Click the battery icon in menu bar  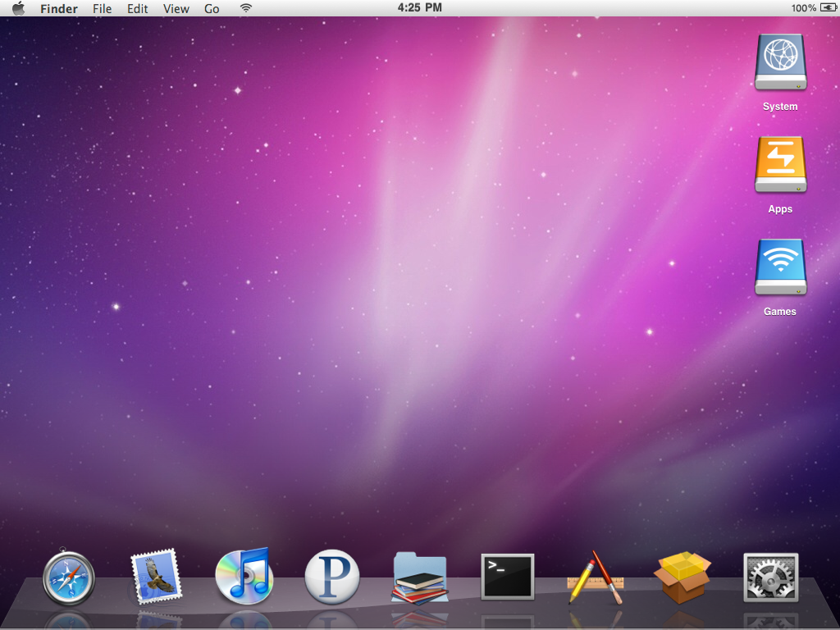829,7
